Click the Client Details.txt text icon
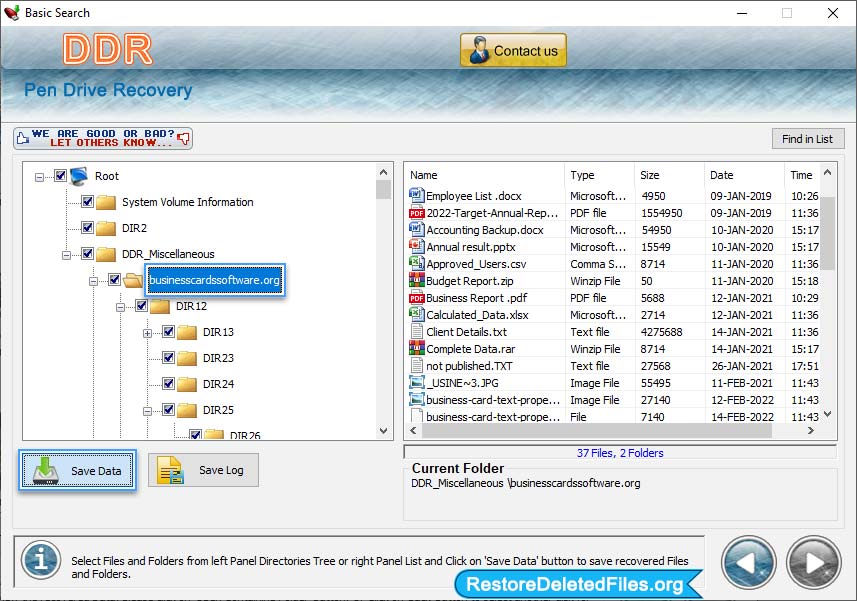This screenshot has width=857, height=601. (x=416, y=332)
